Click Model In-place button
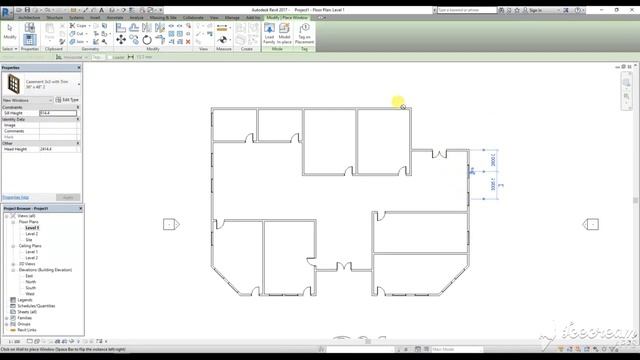Screen dimensions: 640x360 tap(284, 33)
